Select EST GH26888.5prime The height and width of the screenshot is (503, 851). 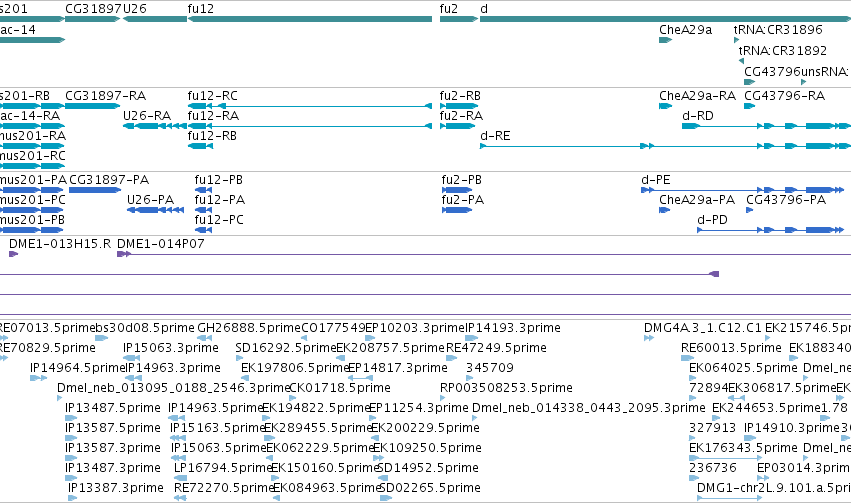click(x=205, y=338)
